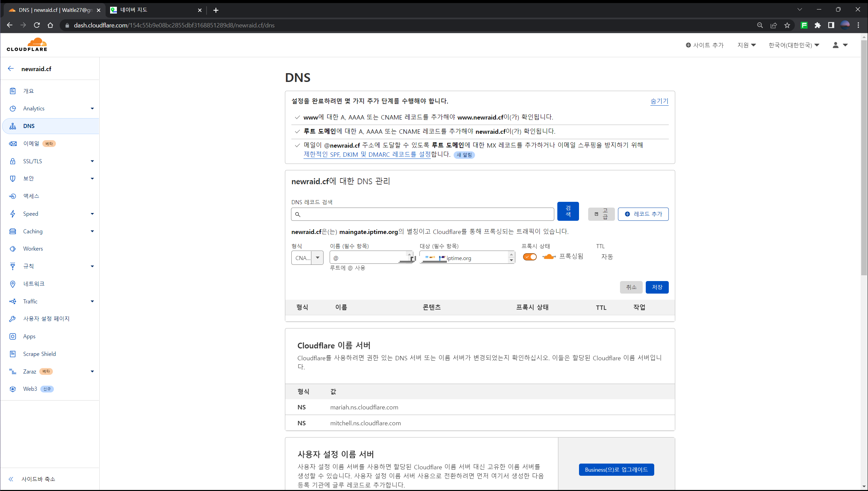Image resolution: width=868 pixels, height=491 pixels.
Task: Open the 액세스 sidebar icon
Action: (13, 196)
